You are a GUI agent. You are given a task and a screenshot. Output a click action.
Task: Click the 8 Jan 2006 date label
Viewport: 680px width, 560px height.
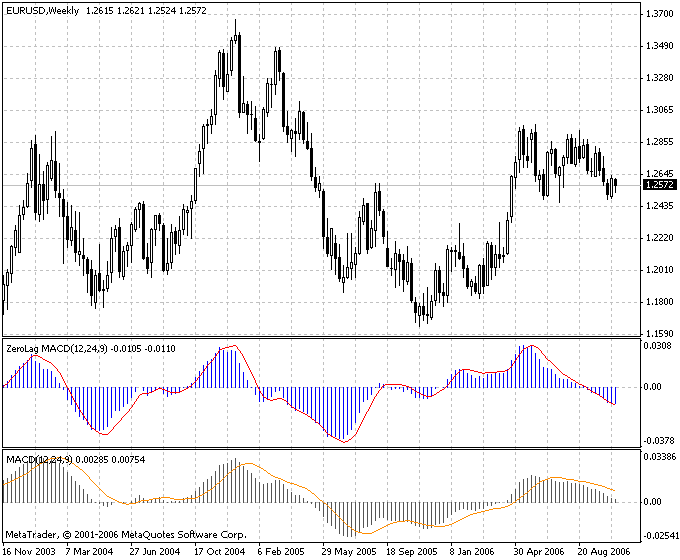click(x=474, y=551)
